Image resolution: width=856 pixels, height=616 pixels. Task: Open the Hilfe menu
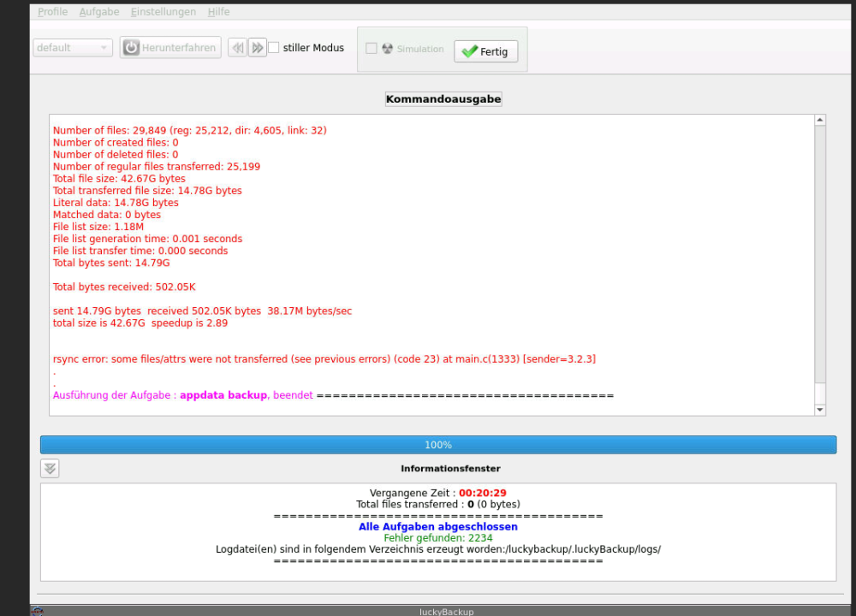pos(218,11)
